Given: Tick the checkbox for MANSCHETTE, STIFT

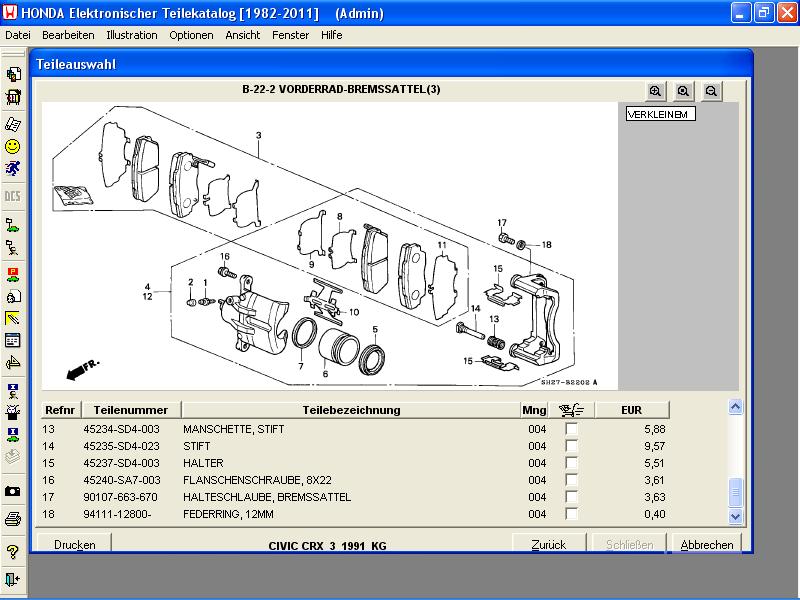Looking at the screenshot, I should tap(572, 429).
